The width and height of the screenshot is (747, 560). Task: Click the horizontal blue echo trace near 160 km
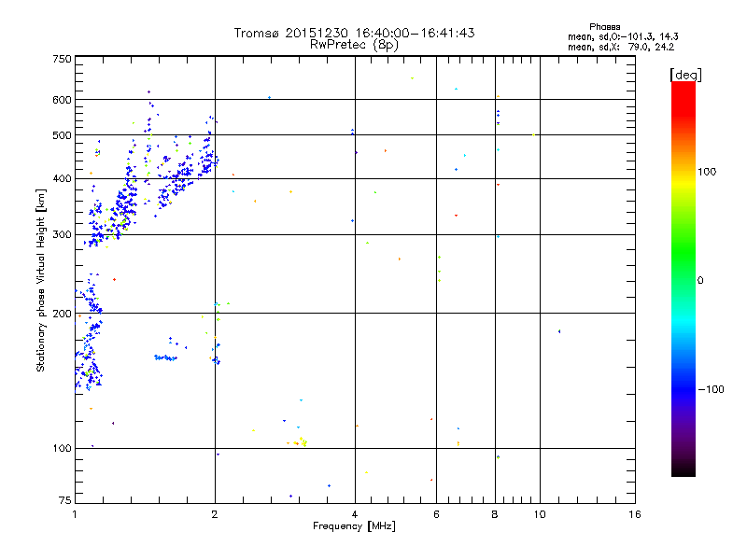[165, 357]
